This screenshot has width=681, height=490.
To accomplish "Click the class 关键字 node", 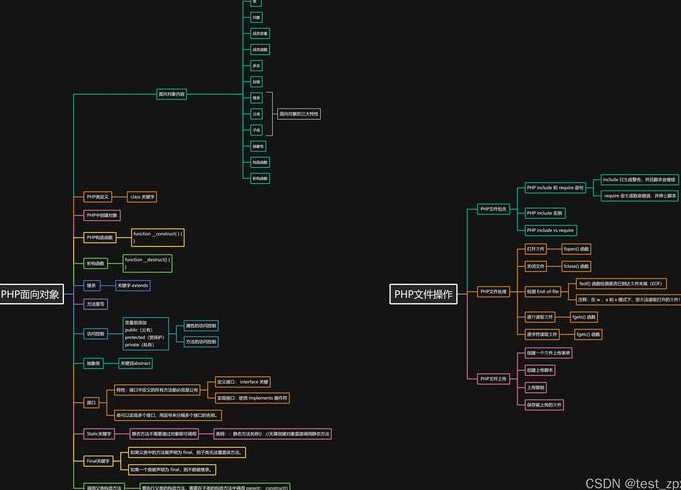I will tap(142, 197).
